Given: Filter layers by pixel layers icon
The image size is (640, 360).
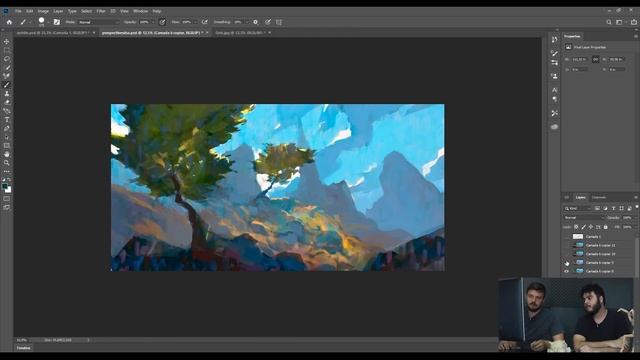Looking at the screenshot, I should click(x=597, y=208).
